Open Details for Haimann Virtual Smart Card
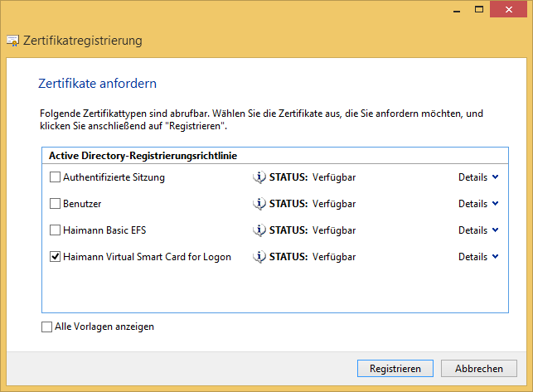Screen dimensions: 533x392 coord(478,257)
